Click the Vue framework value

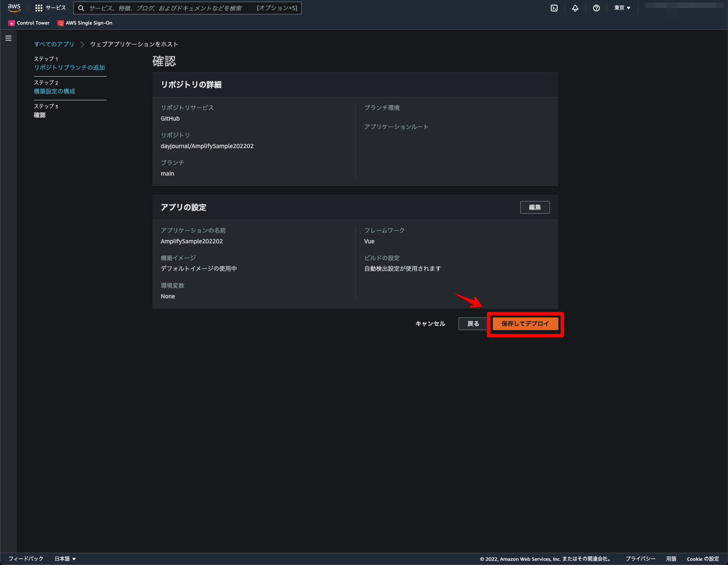[x=369, y=241]
